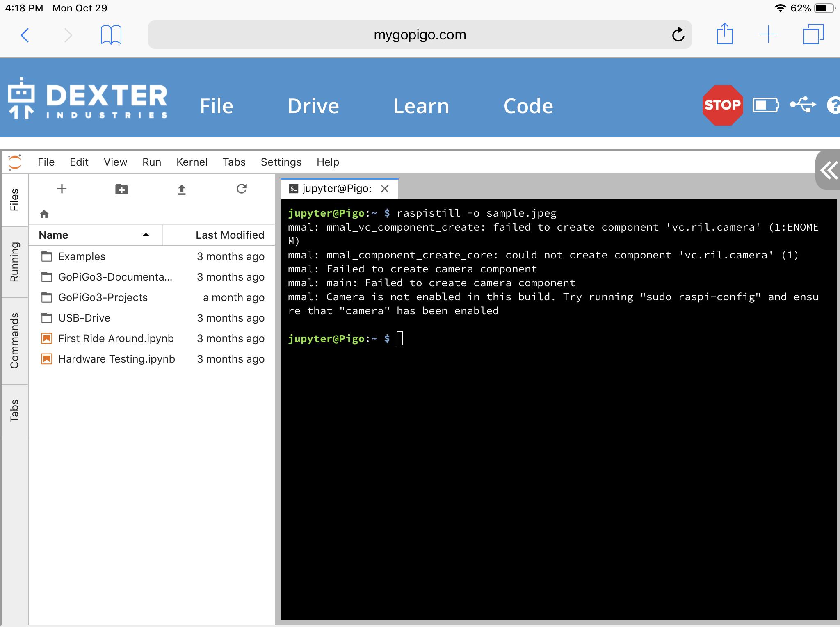
Task: Open the Settings menu
Action: (281, 162)
